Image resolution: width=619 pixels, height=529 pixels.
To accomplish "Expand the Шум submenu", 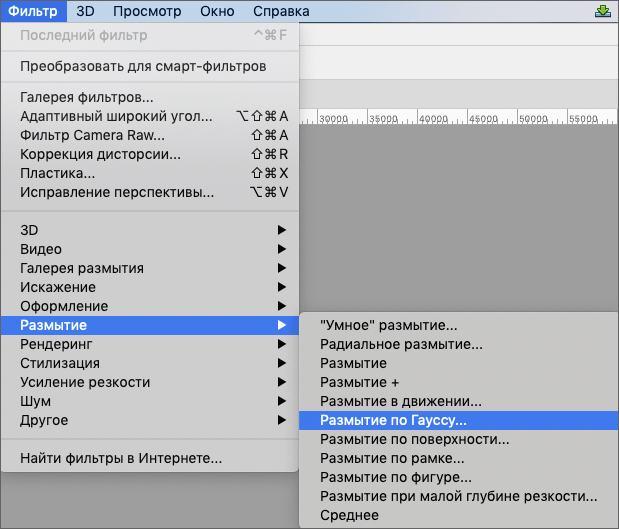I will (x=150, y=401).
